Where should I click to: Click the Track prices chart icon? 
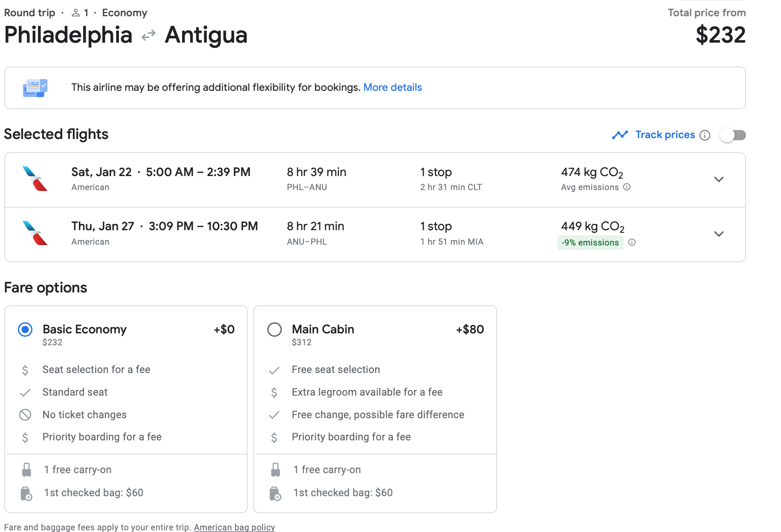coord(620,135)
